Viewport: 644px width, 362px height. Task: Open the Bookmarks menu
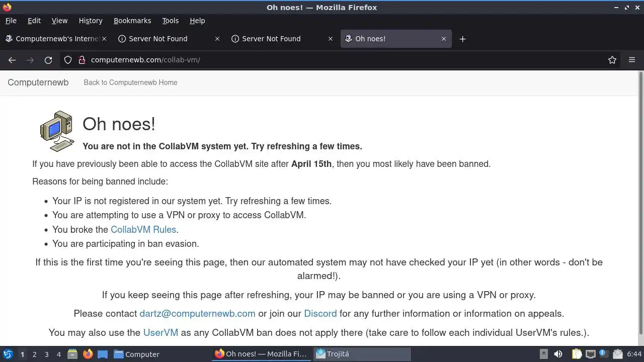click(x=132, y=21)
